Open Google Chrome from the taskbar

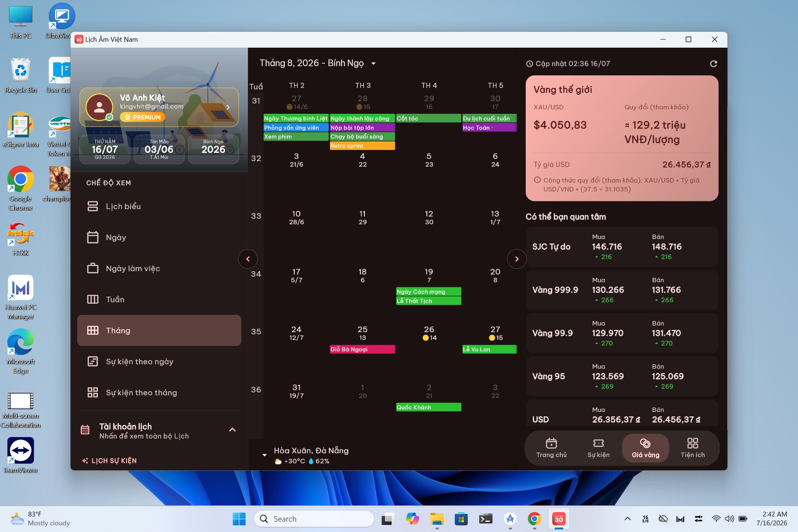coord(534,519)
